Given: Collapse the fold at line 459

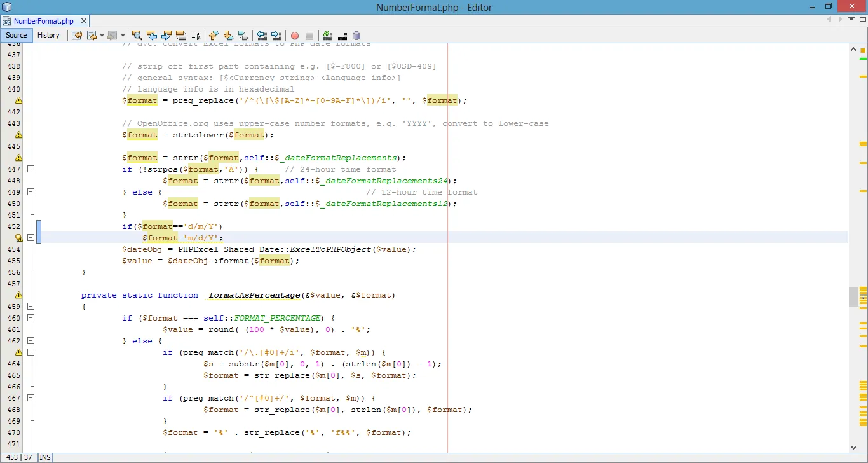Looking at the screenshot, I should [31, 307].
